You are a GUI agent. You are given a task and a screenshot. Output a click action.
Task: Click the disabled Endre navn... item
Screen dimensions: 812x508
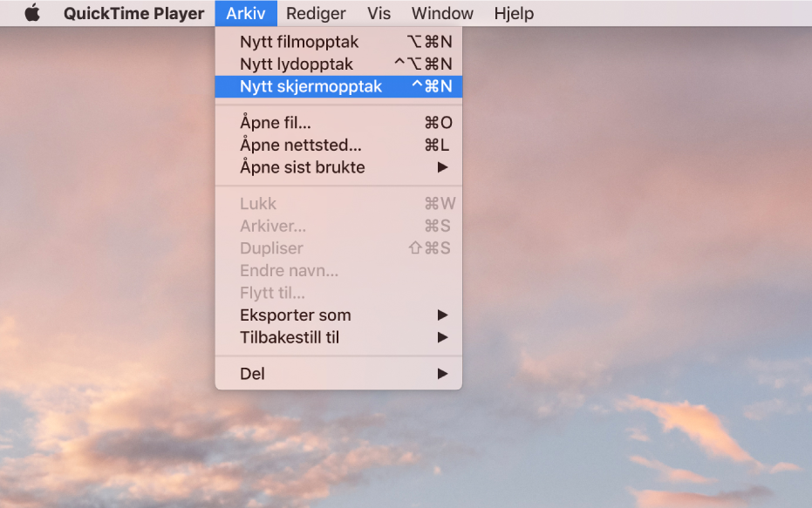[x=338, y=270]
